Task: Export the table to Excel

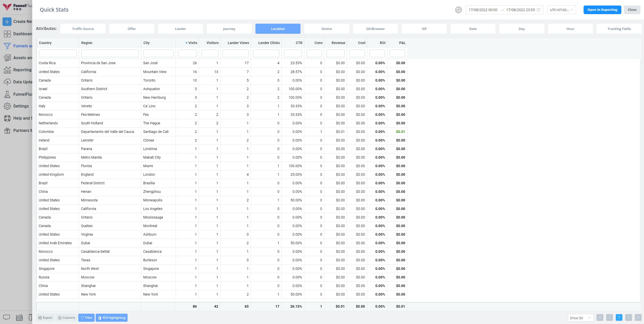Action: click(x=45, y=318)
